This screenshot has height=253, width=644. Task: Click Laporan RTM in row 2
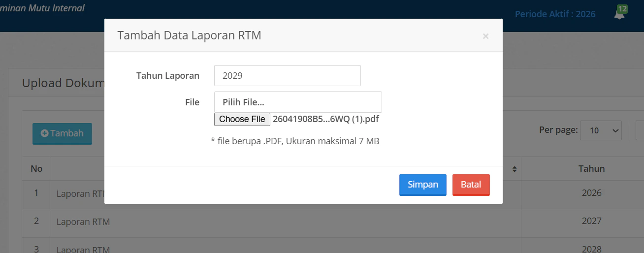pos(83,222)
